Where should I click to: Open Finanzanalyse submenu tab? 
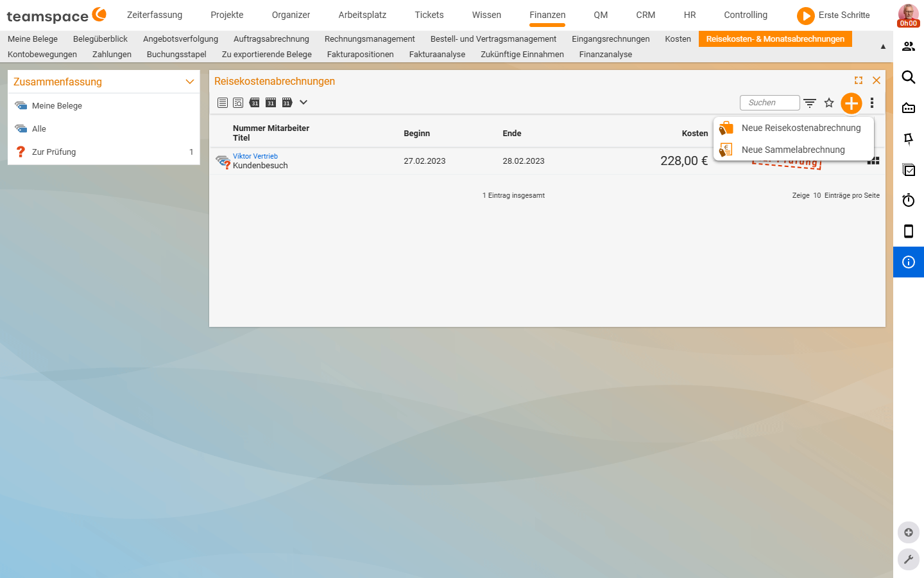606,55
